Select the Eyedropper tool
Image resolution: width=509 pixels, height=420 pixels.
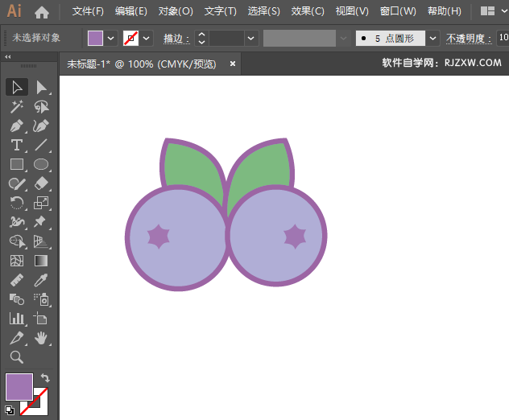(42, 280)
